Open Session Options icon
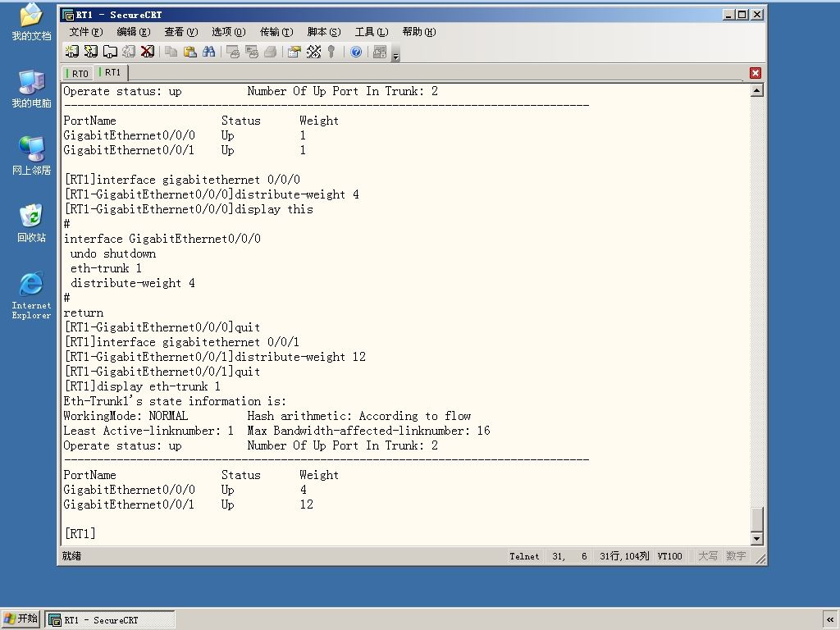This screenshot has height=630, width=840. (294, 52)
